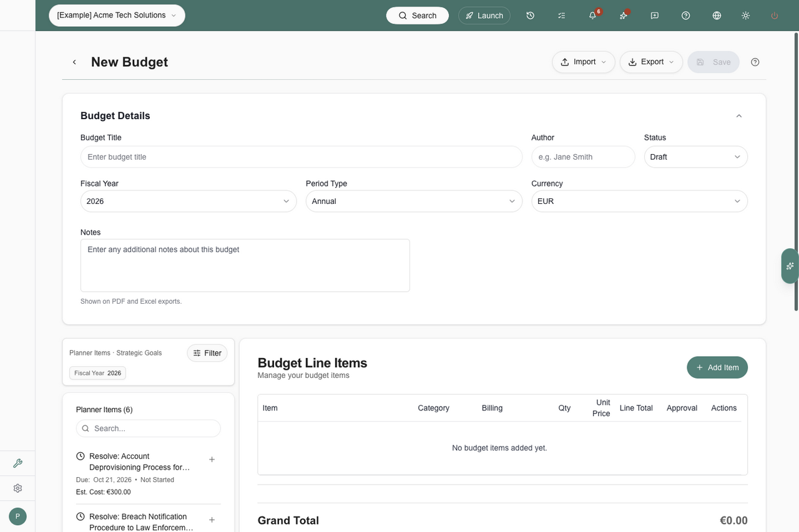799x532 pixels.
Task: Open the gear settings icon in sidebar
Action: click(x=17, y=488)
